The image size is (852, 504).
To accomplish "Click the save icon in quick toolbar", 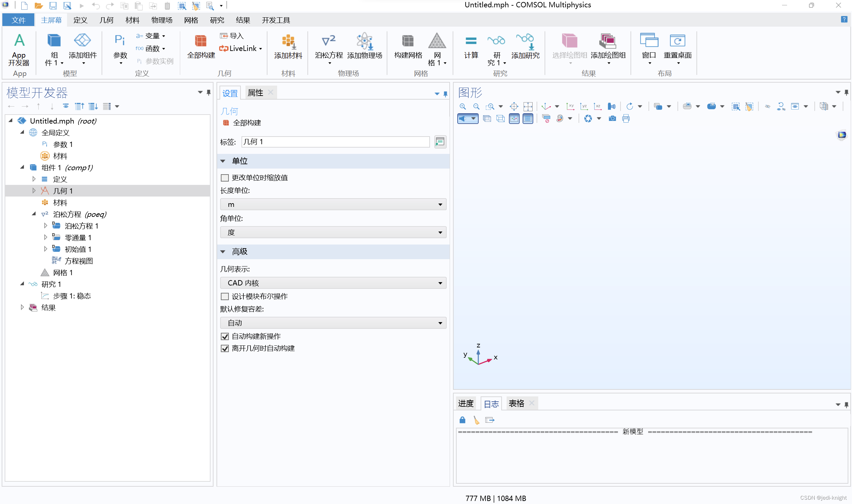I will pyautogui.click(x=53, y=5).
